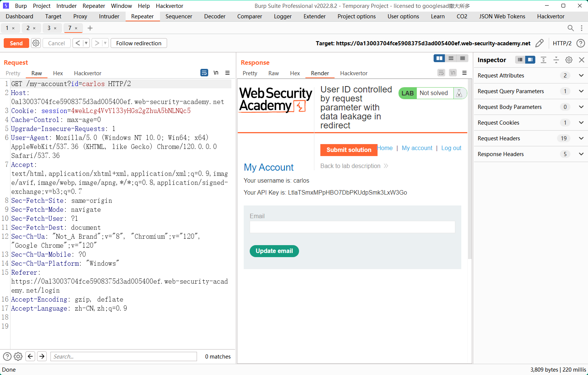Open the history-back dropdown arrow
588x375 pixels.
[x=86, y=43]
